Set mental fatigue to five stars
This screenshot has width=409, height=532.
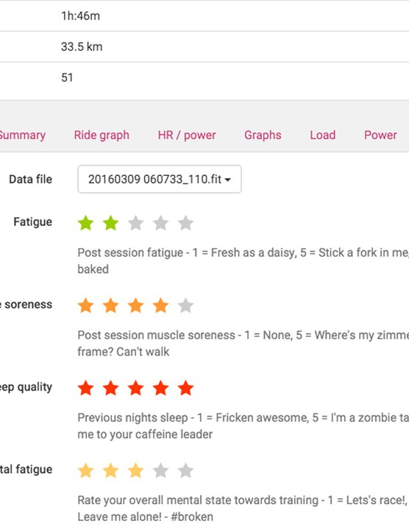pos(186,470)
